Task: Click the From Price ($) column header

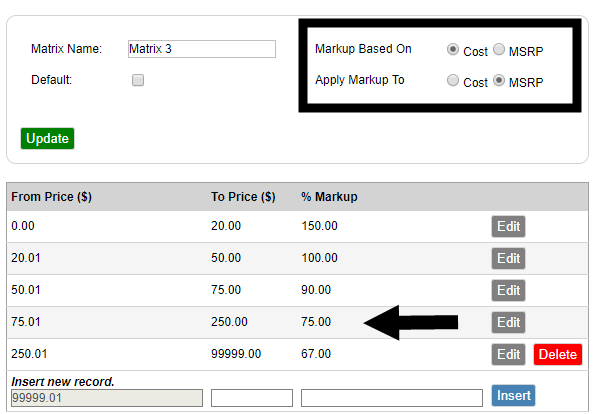Action: [52, 197]
